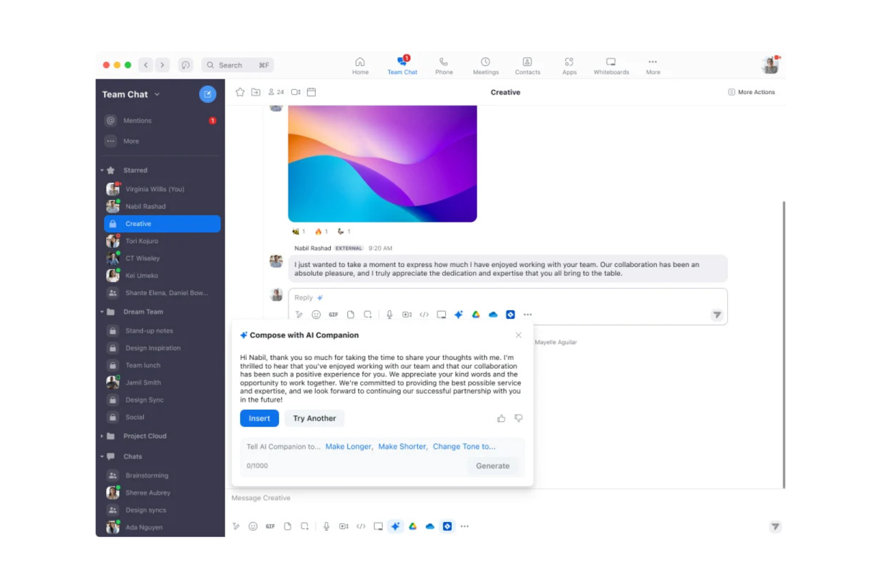This screenshot has height=588, width=882.
Task: Switch to the Phone tab
Action: click(444, 64)
